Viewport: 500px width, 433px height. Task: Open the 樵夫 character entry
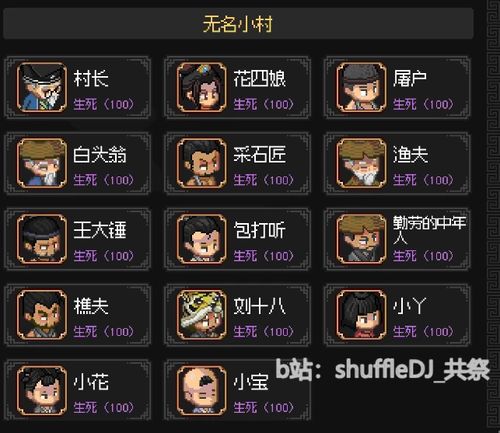(x=77, y=315)
